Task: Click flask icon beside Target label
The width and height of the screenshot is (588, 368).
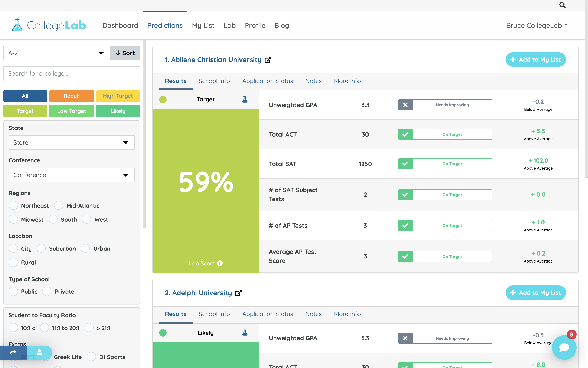Action: [x=245, y=99]
